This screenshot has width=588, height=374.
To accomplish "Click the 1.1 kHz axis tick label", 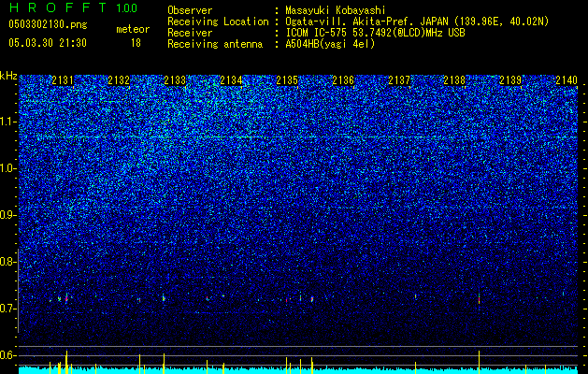I will (x=7, y=122).
